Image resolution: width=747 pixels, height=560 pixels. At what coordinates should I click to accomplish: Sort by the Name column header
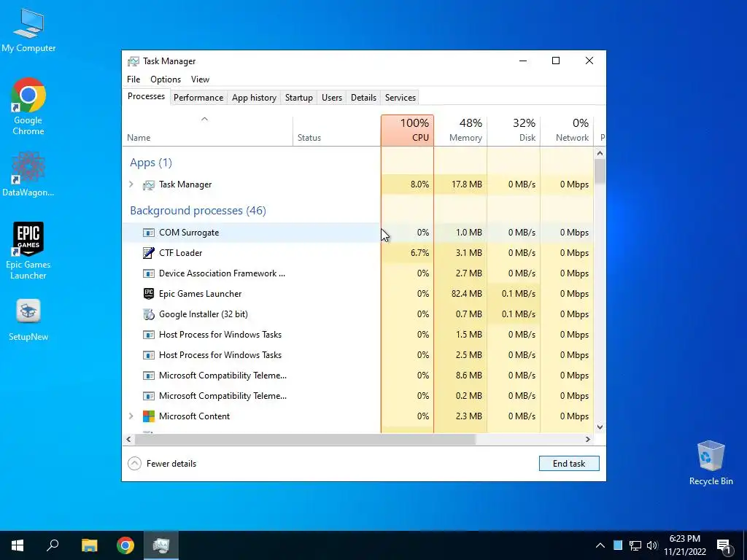[x=208, y=131]
